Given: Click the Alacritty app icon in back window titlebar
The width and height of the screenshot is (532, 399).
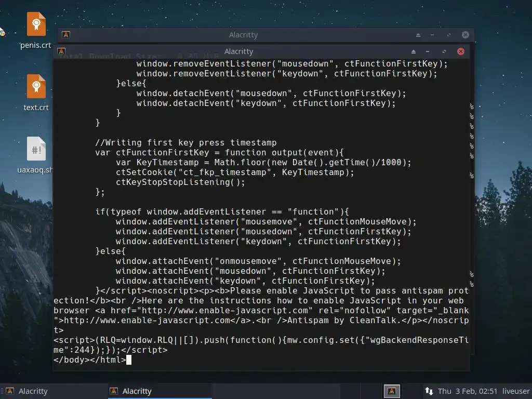Looking at the screenshot, I should (x=66, y=35).
